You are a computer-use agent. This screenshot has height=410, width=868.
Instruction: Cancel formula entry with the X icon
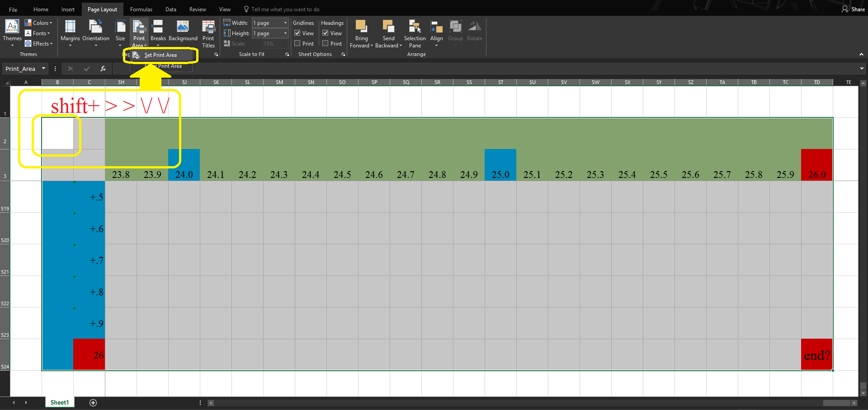pyautogui.click(x=70, y=69)
